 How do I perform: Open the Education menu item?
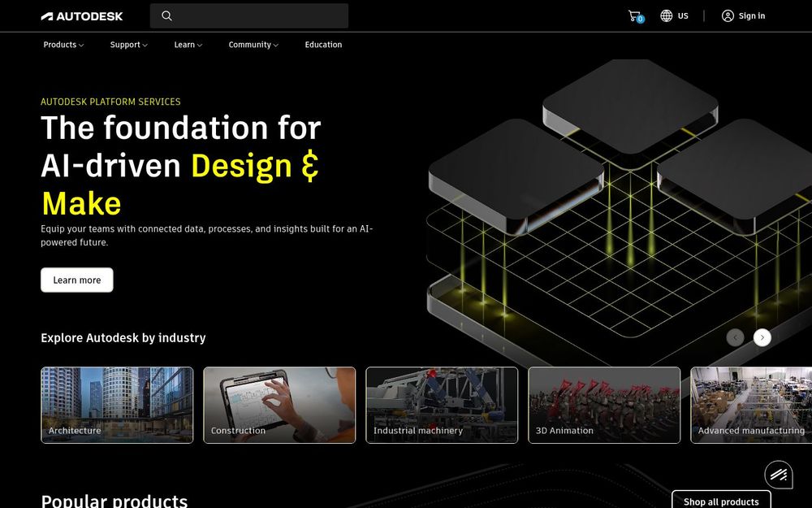pos(323,45)
